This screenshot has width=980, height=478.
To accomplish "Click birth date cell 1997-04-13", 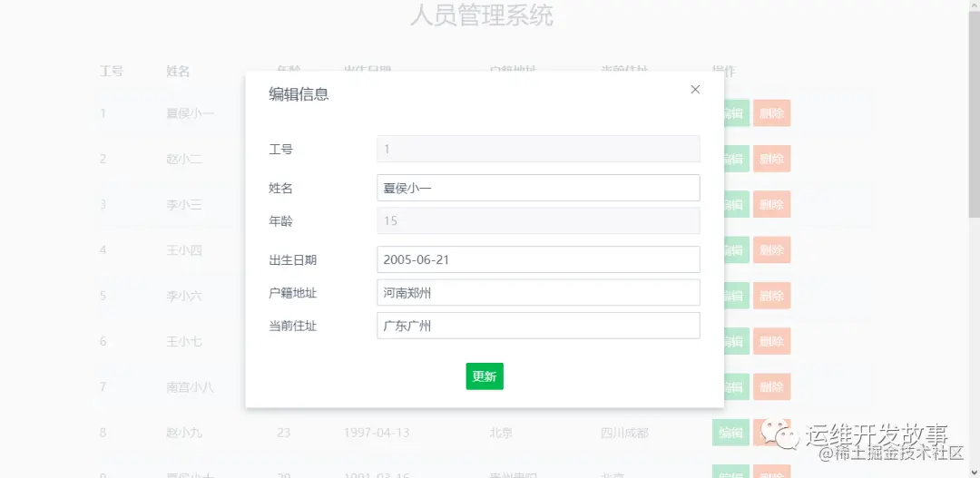I will pyautogui.click(x=377, y=433).
